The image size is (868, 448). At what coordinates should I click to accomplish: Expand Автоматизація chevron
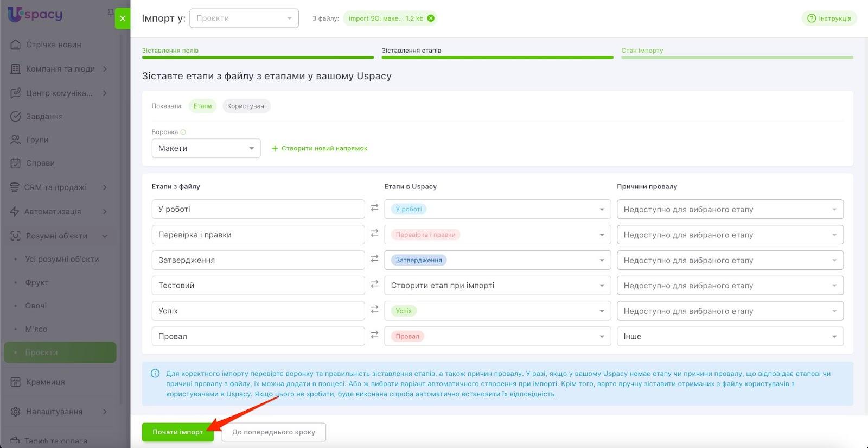point(105,211)
